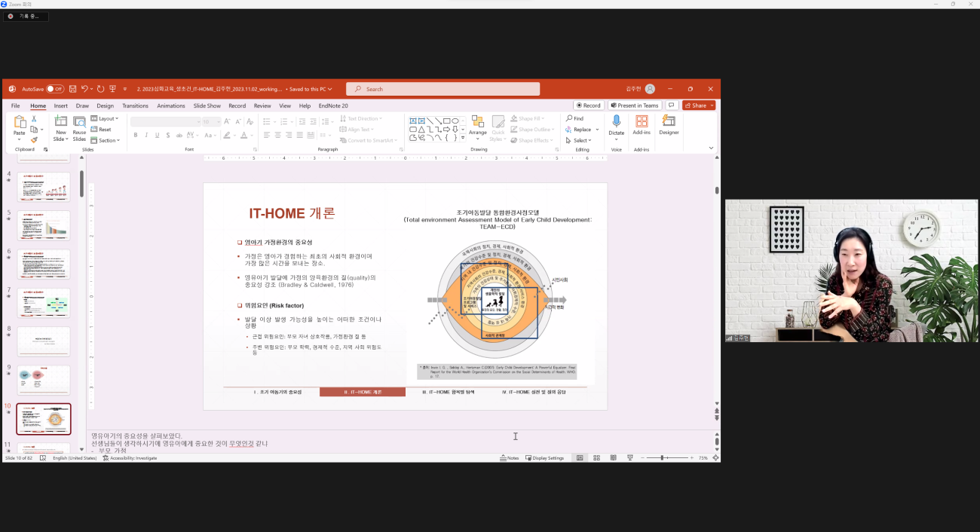The width and height of the screenshot is (980, 532).
Task: Undo the last action
Action: coord(85,89)
